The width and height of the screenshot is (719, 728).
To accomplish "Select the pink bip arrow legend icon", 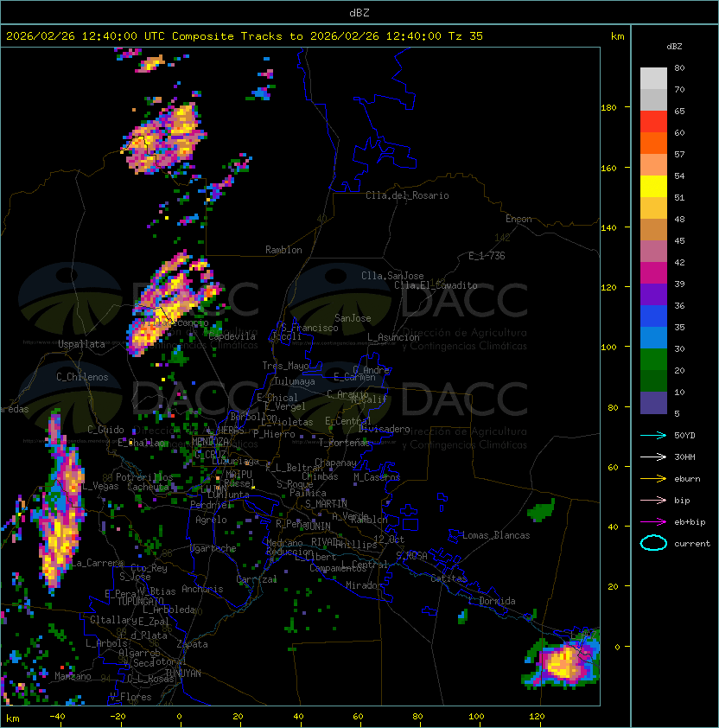I will pos(653,501).
